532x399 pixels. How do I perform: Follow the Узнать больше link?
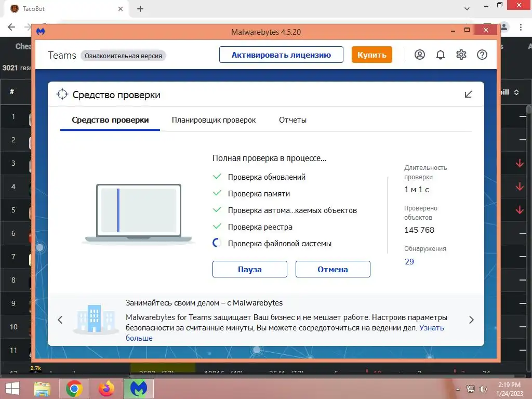tap(432, 328)
